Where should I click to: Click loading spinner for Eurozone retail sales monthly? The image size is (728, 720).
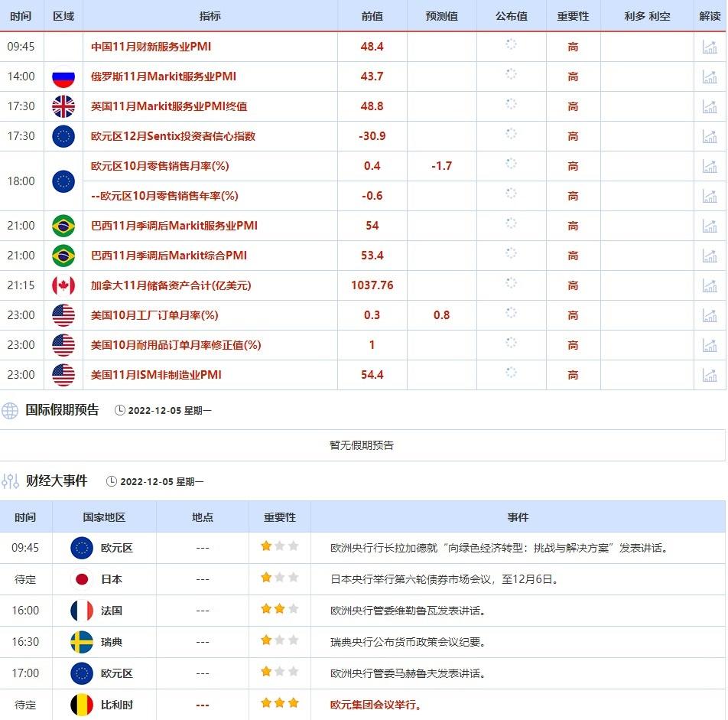[x=511, y=165]
